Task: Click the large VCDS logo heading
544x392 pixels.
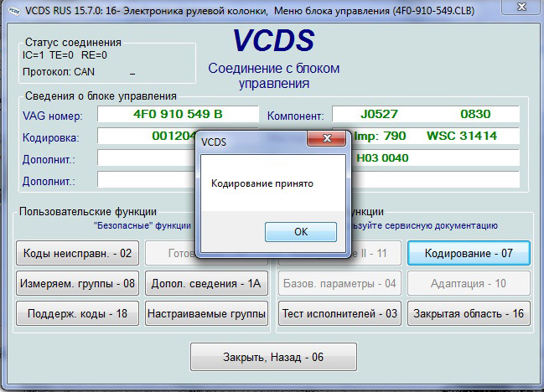Action: tap(273, 40)
